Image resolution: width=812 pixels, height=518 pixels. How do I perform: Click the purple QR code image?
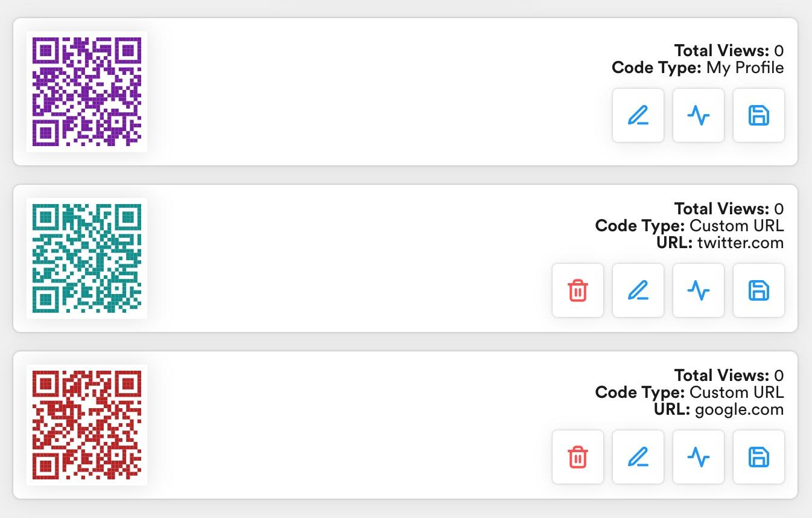[x=87, y=92]
